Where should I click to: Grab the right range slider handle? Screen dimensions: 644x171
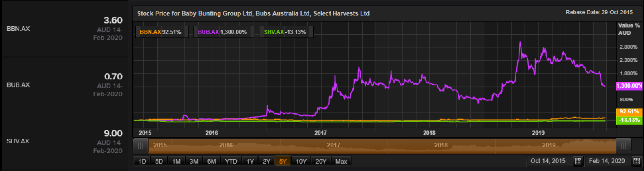pos(623,146)
